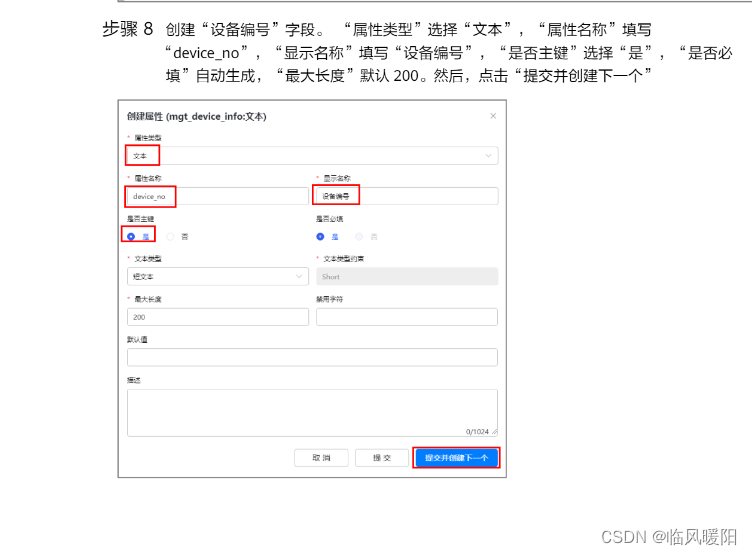Click the 文本类型 label above 短文本
This screenshot has height=555, width=752.
click(x=148, y=259)
